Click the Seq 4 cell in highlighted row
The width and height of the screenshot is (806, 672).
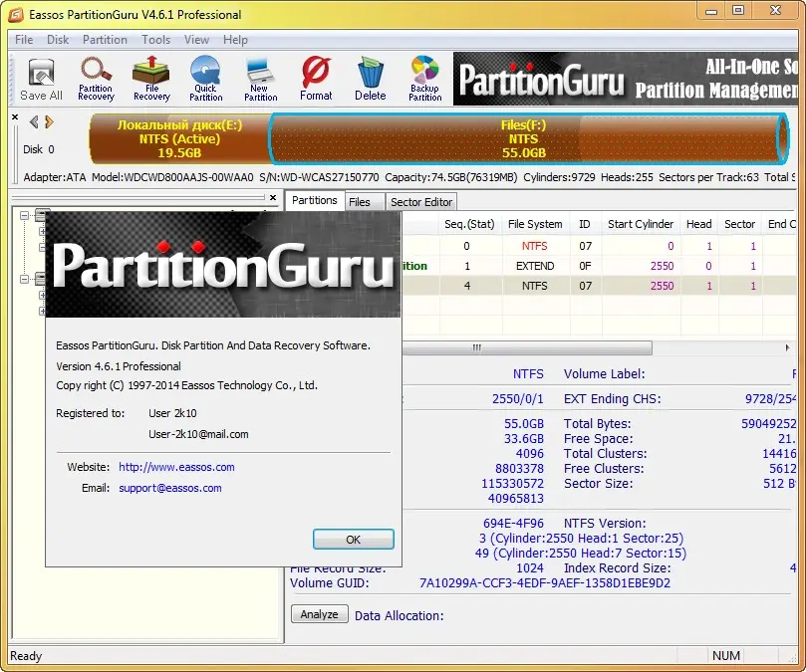pyautogui.click(x=467, y=286)
